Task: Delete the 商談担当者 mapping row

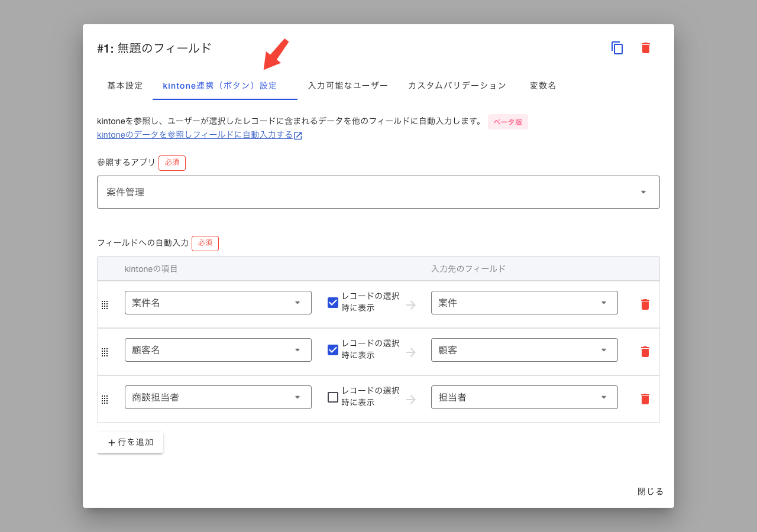Action: [645, 399]
